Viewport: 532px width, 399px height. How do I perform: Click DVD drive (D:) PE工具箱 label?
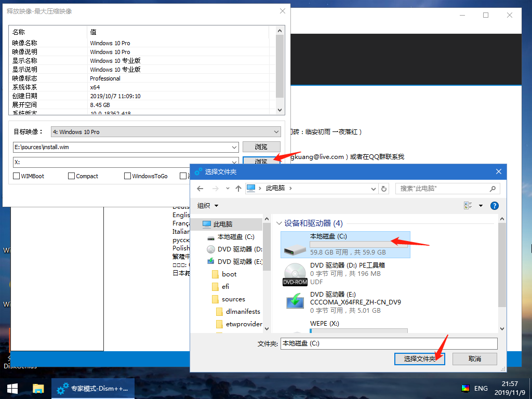tap(348, 265)
